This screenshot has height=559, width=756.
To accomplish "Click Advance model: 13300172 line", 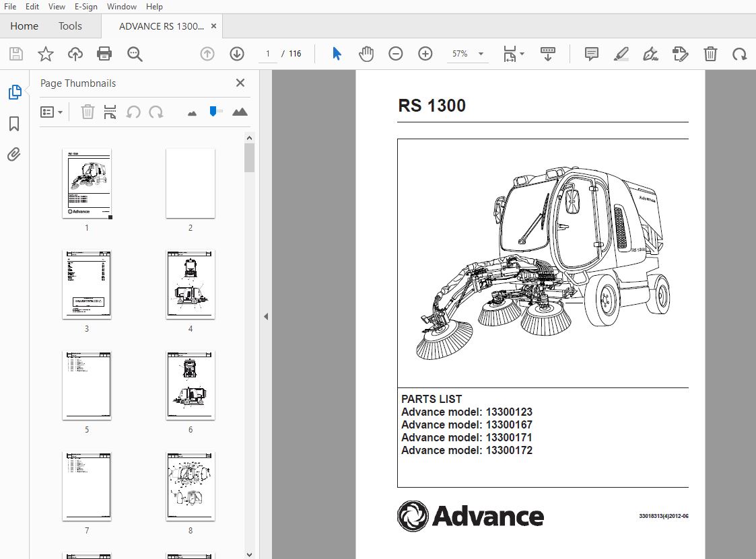I will 467,450.
